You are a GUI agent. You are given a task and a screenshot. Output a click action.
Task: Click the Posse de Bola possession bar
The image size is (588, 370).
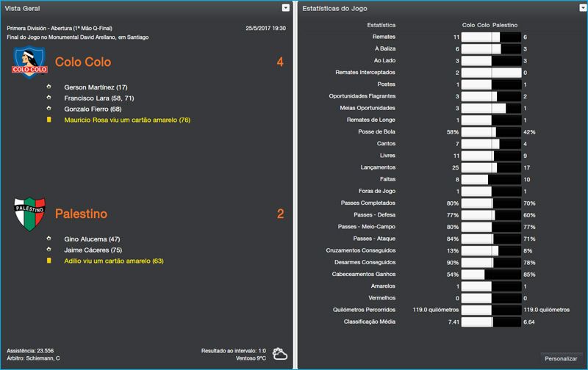click(x=490, y=132)
